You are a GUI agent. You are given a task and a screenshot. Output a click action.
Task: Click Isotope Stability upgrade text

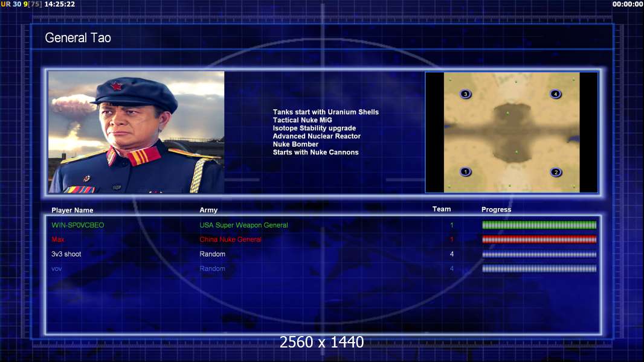point(314,128)
